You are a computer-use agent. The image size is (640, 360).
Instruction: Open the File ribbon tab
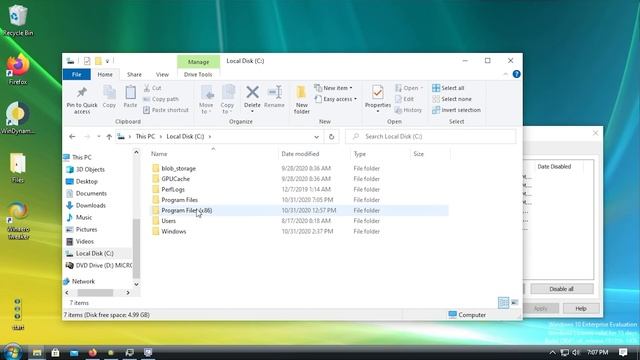click(x=77, y=74)
